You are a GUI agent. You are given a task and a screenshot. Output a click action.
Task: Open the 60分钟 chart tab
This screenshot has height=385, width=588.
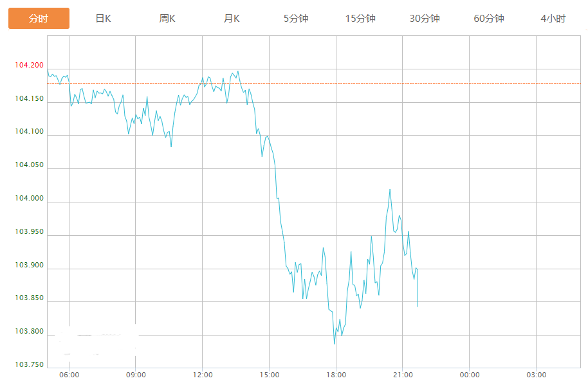(x=489, y=19)
